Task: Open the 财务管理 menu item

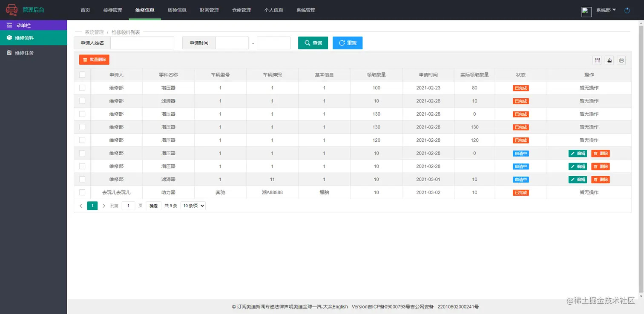Action: [x=209, y=10]
